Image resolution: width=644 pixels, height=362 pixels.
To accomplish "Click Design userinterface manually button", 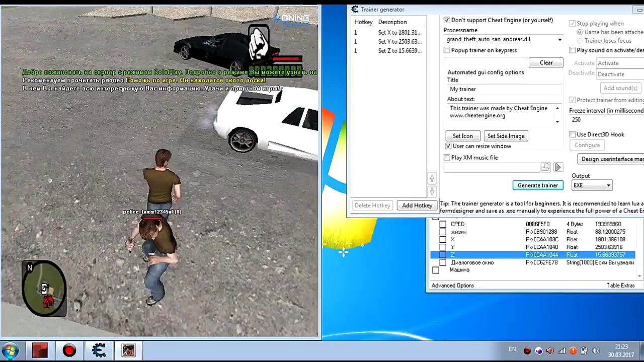I will [x=611, y=159].
